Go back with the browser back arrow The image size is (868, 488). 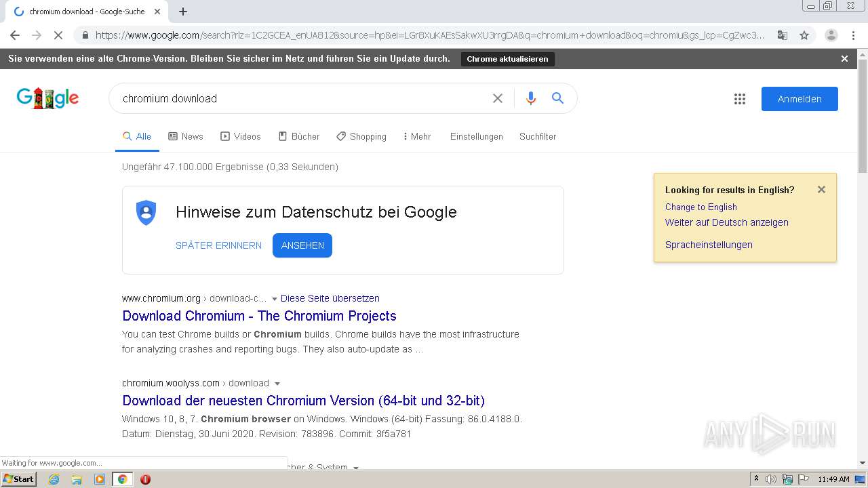15,35
